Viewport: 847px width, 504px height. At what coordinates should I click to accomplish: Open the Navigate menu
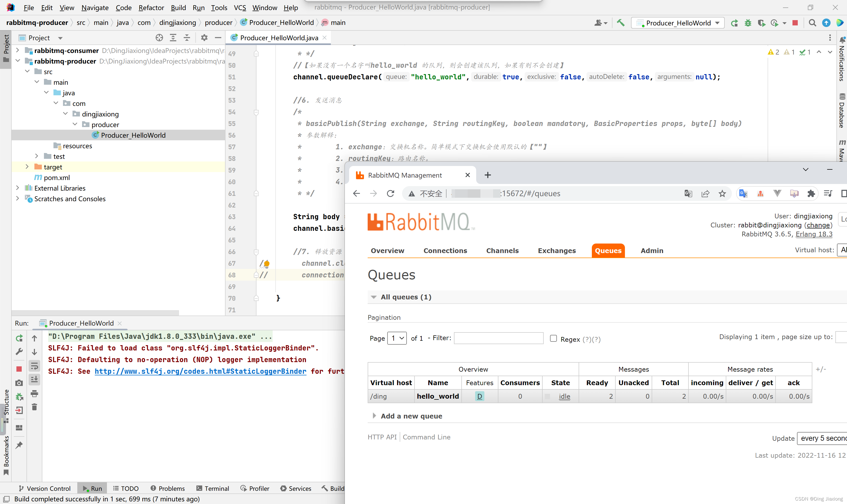click(x=95, y=7)
